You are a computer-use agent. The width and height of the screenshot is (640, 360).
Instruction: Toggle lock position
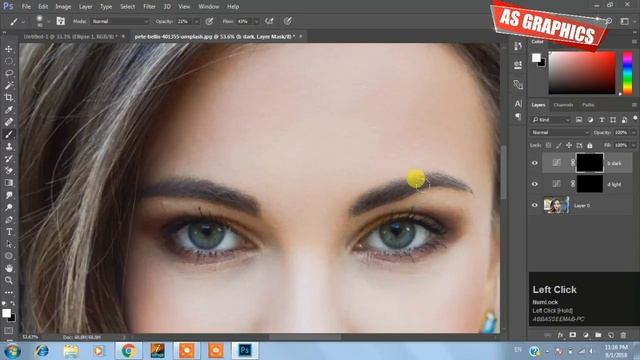(x=569, y=145)
